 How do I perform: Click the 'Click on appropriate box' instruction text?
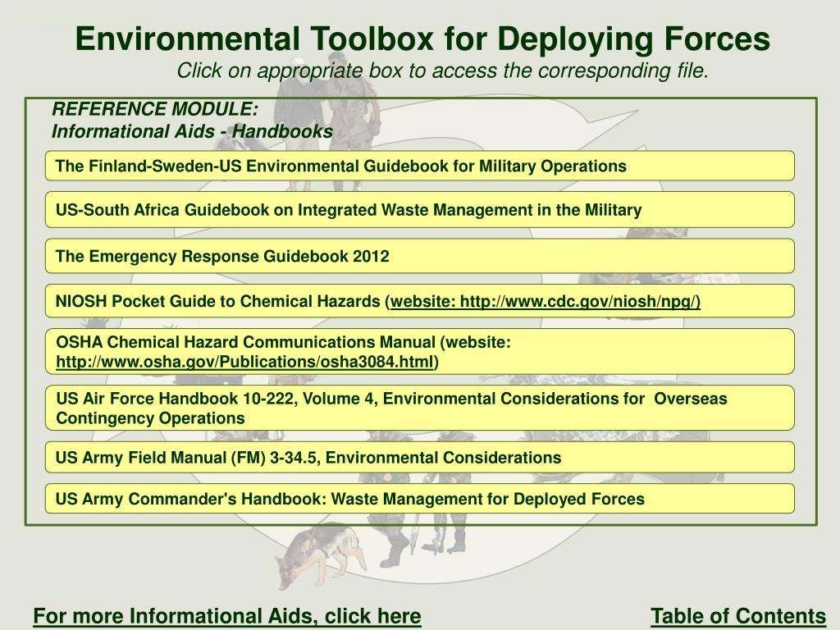click(x=443, y=71)
